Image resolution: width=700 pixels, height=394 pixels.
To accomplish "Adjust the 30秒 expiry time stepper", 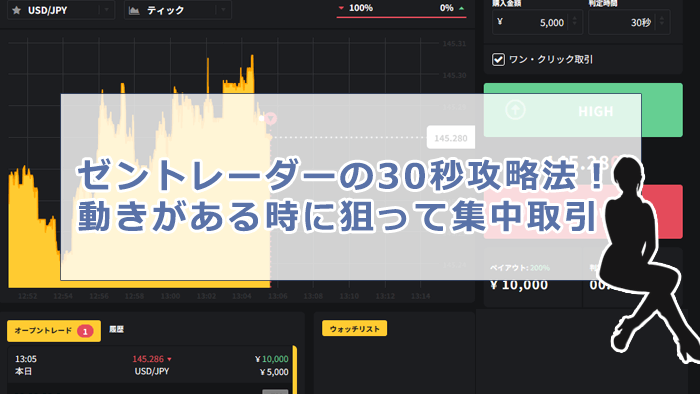I will coord(662,21).
